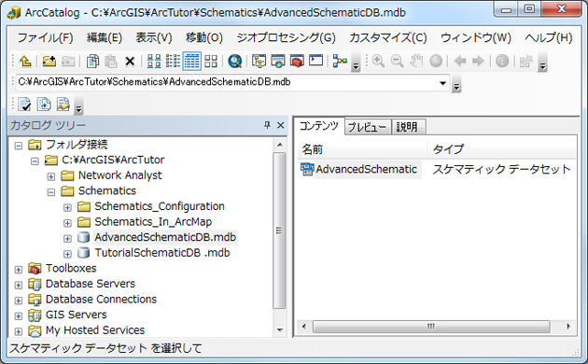Click the Import Metadata icon
Screen dimensions: 588x364
pos(44,105)
